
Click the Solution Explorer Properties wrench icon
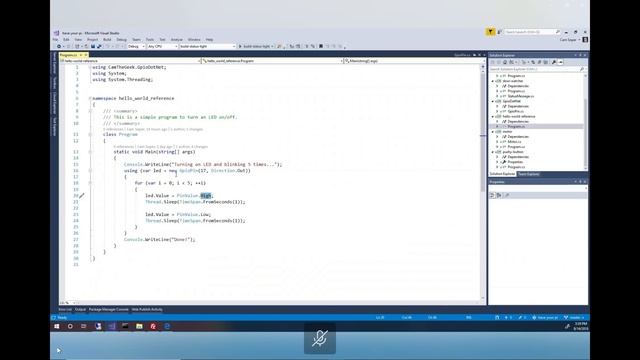554,62
